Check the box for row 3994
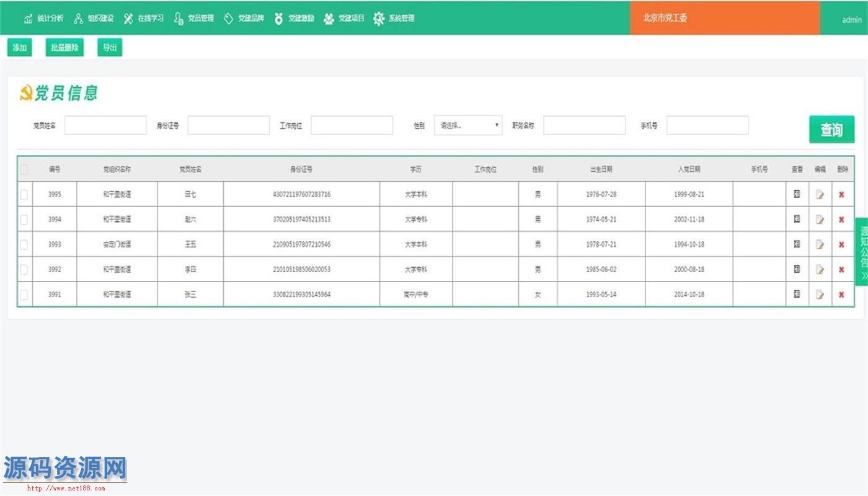 click(x=24, y=219)
